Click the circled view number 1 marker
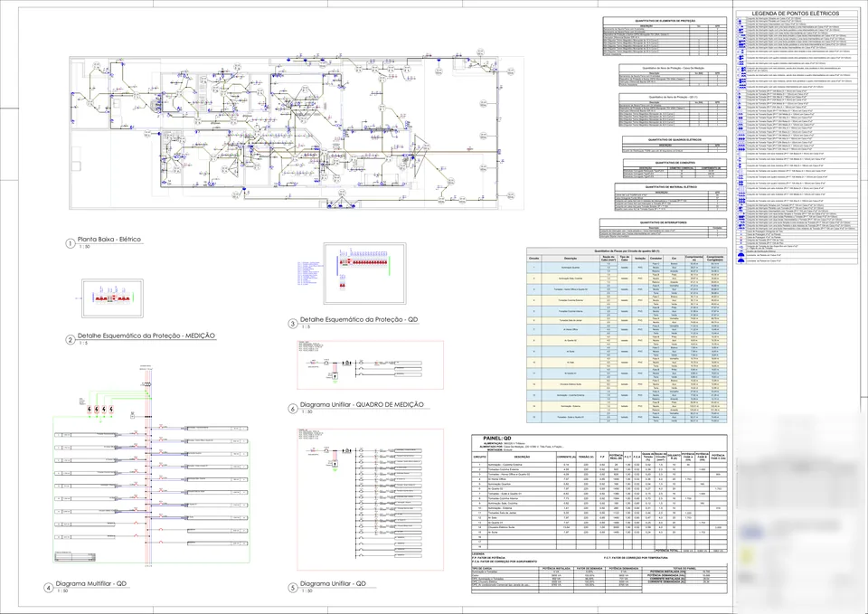 pyautogui.click(x=71, y=243)
